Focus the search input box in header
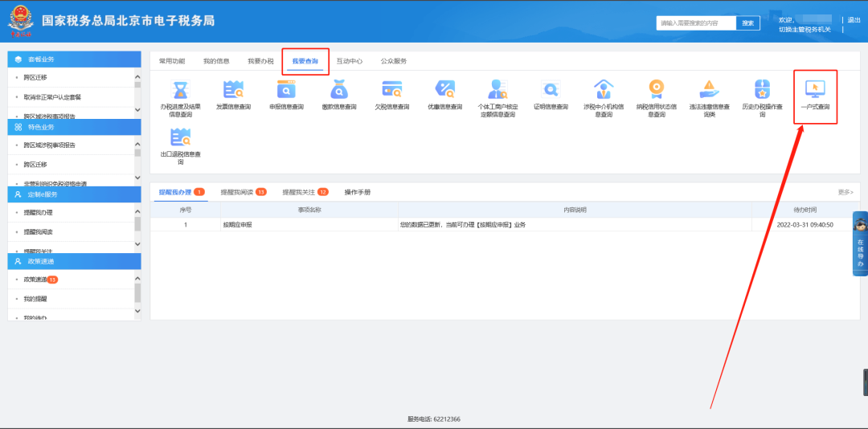The image size is (868, 429). pos(696,22)
